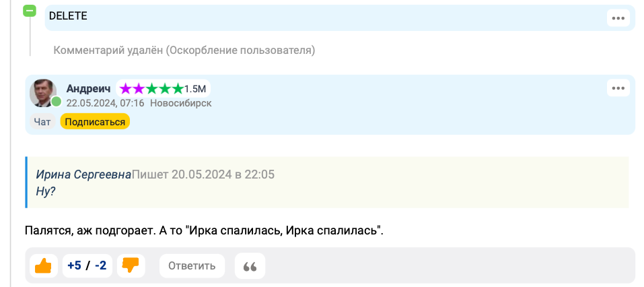
Task: Click the comment timestamp 22.05.2024, 07:16
Action: coord(105,103)
